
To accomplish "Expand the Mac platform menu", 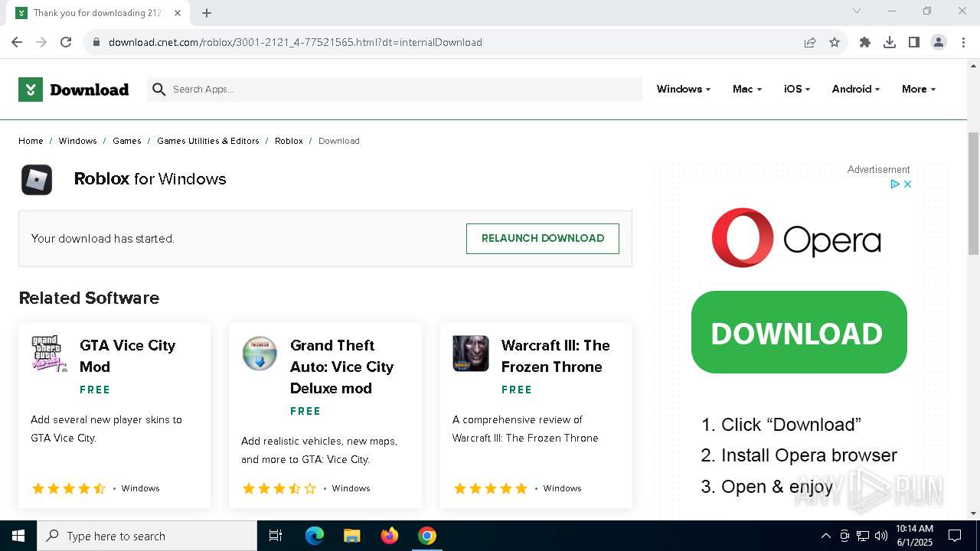I will pos(747,90).
